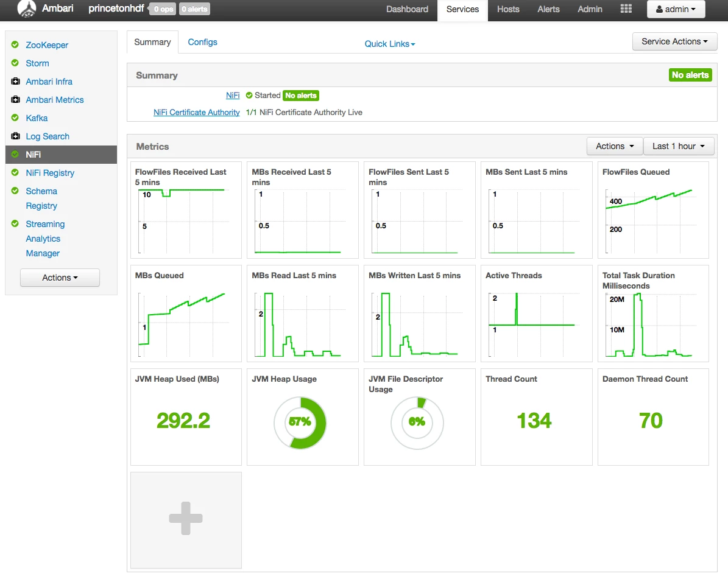Viewport: 728px width, 582px height.
Task: Open Kafka service in sidebar
Action: [37, 118]
